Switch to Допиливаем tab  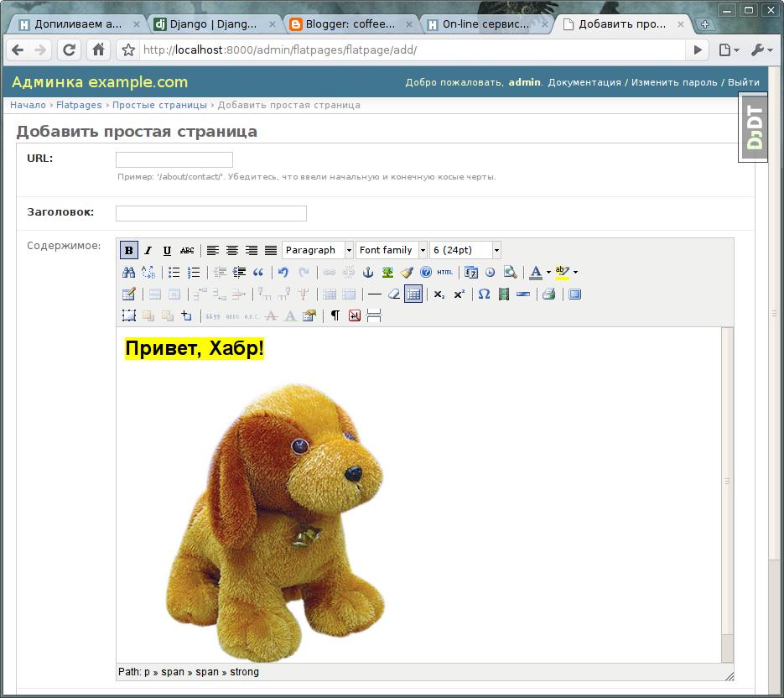[79, 24]
